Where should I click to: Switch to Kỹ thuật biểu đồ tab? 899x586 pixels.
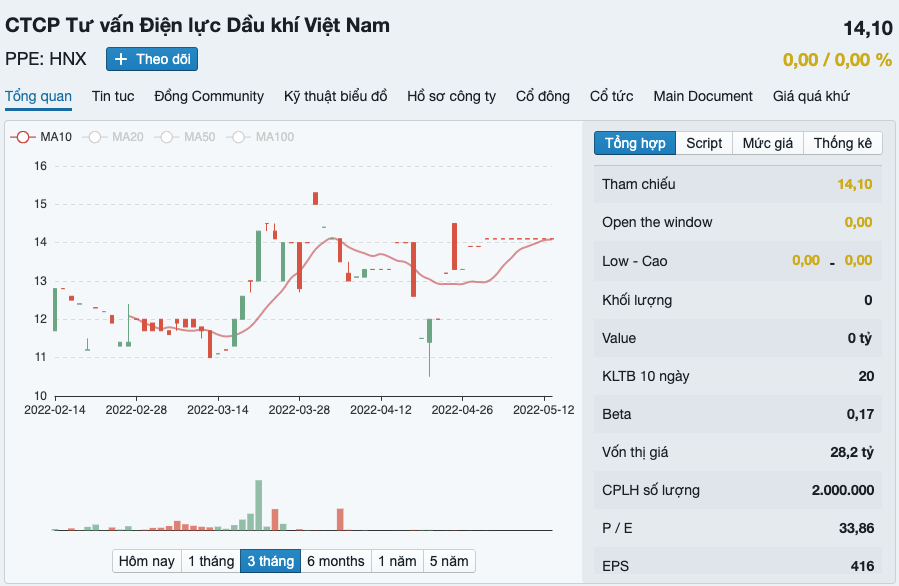click(x=335, y=96)
